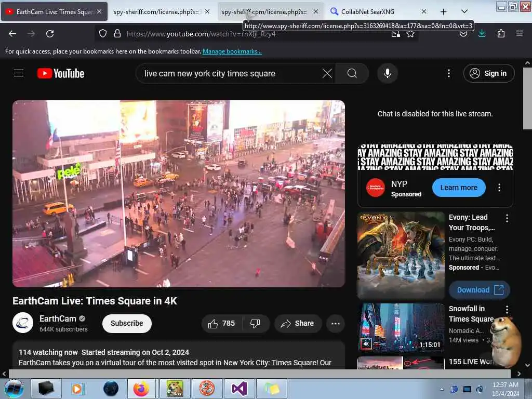The image size is (532, 399).
Task: Open options for Snowfall in Times Square video
Action: 507,310
